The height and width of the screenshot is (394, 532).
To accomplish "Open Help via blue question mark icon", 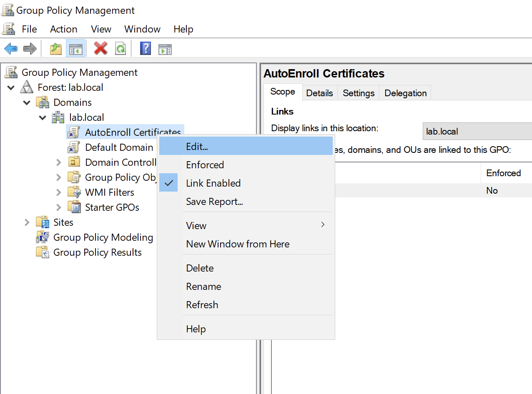I will [x=145, y=49].
